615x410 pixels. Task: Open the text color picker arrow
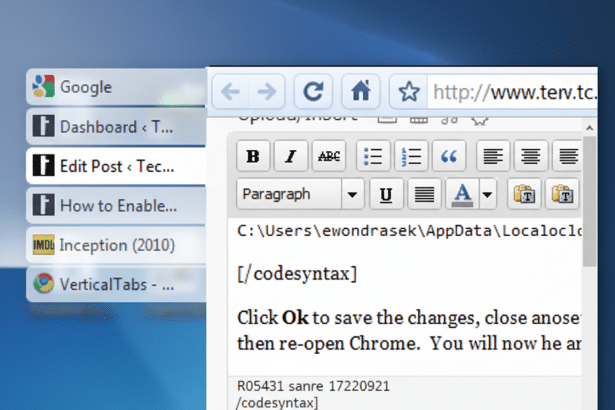pyautogui.click(x=488, y=194)
